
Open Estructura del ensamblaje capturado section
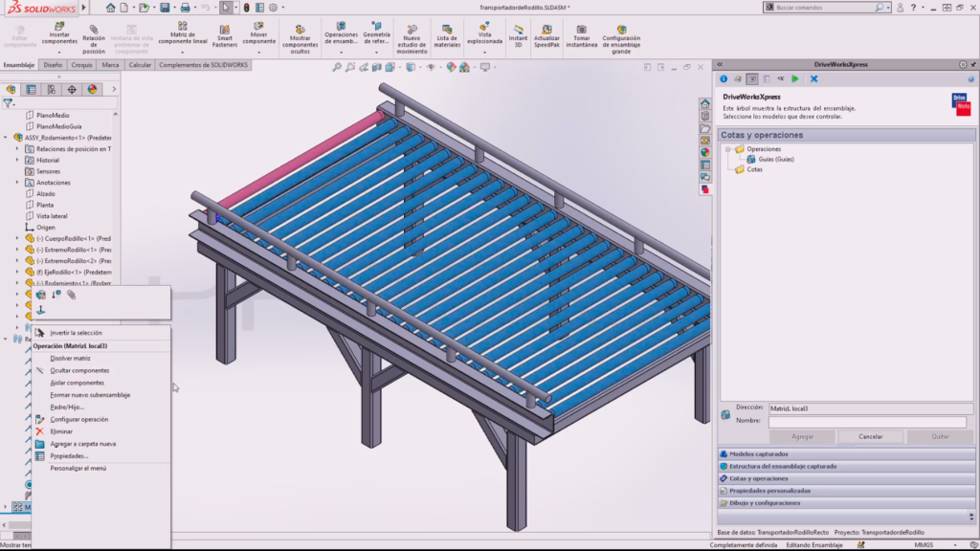tap(847, 467)
